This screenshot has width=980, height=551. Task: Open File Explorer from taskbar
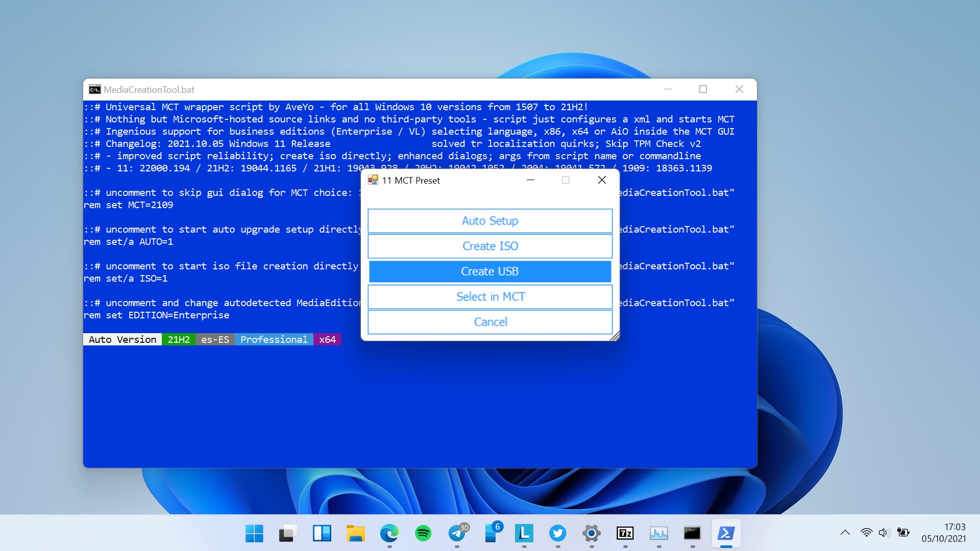(355, 534)
